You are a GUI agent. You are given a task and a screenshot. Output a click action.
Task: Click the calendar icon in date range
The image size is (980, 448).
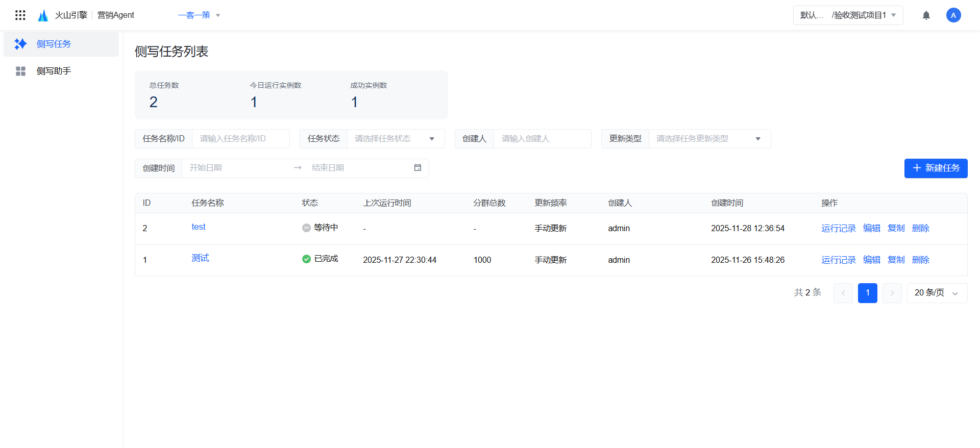point(418,168)
